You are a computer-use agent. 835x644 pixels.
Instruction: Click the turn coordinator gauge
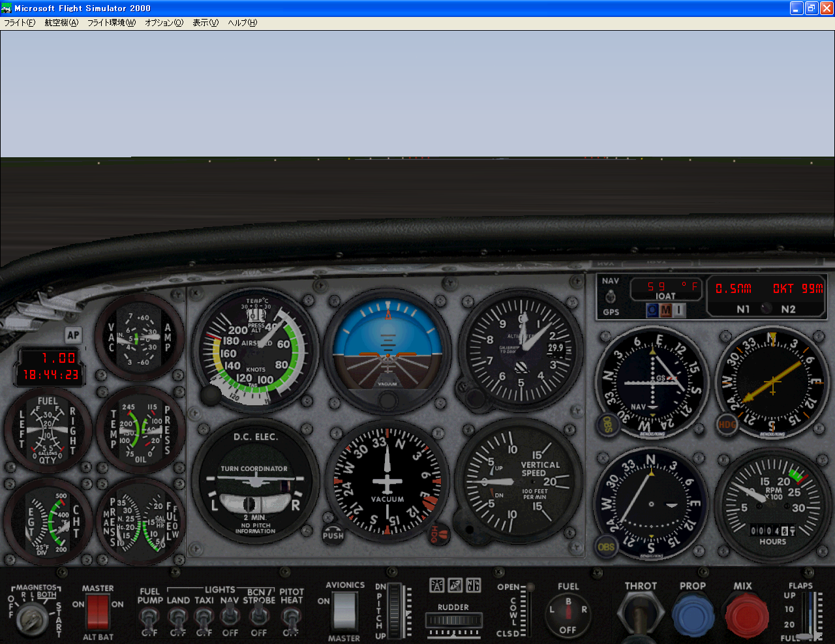pyautogui.click(x=256, y=482)
